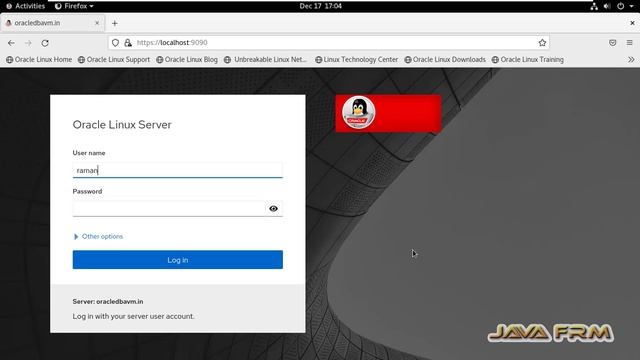Reload the current page
Screen dimensions: 640x360
point(45,43)
